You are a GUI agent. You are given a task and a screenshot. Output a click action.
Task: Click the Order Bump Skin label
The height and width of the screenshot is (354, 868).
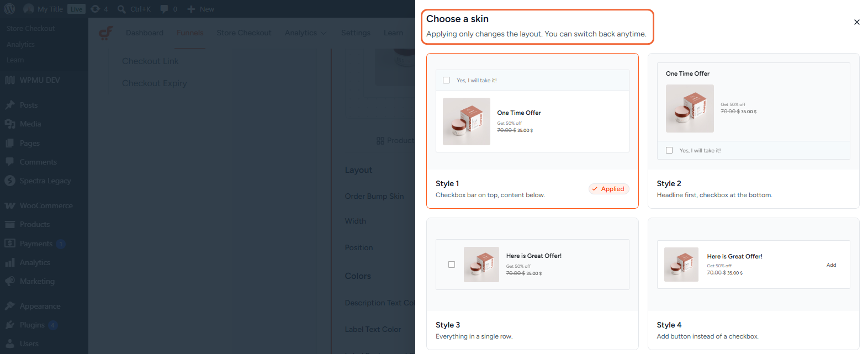click(374, 196)
